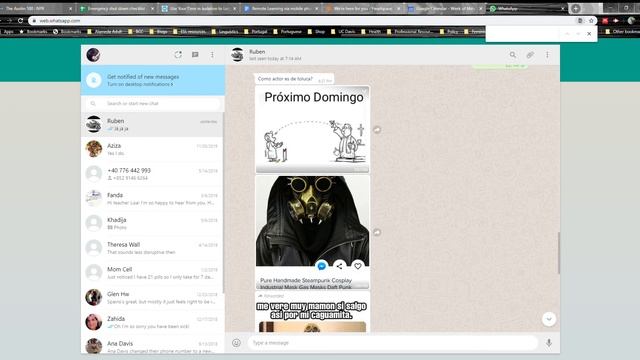Open your profile picture in sidebar header

(93, 55)
